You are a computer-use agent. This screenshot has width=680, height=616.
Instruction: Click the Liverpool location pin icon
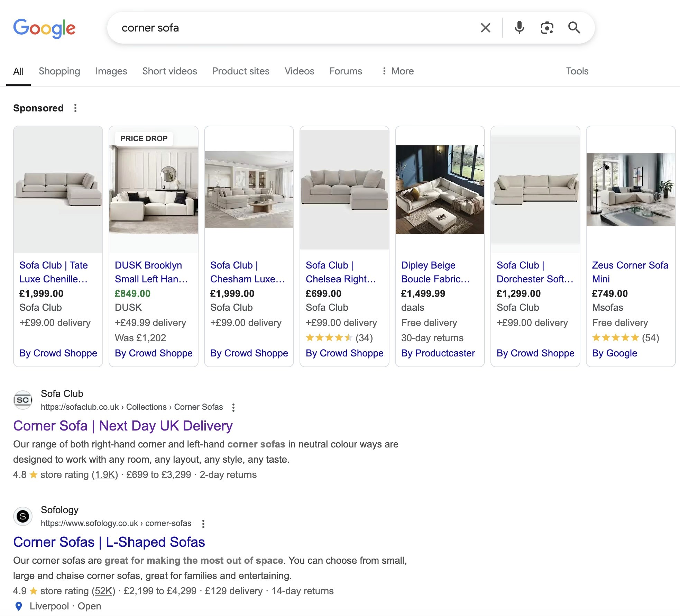click(19, 606)
